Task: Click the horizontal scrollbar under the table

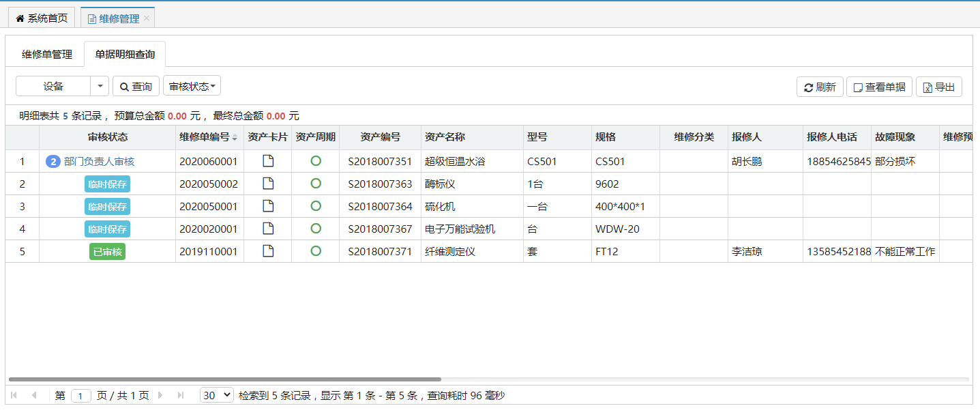Action: [x=225, y=379]
